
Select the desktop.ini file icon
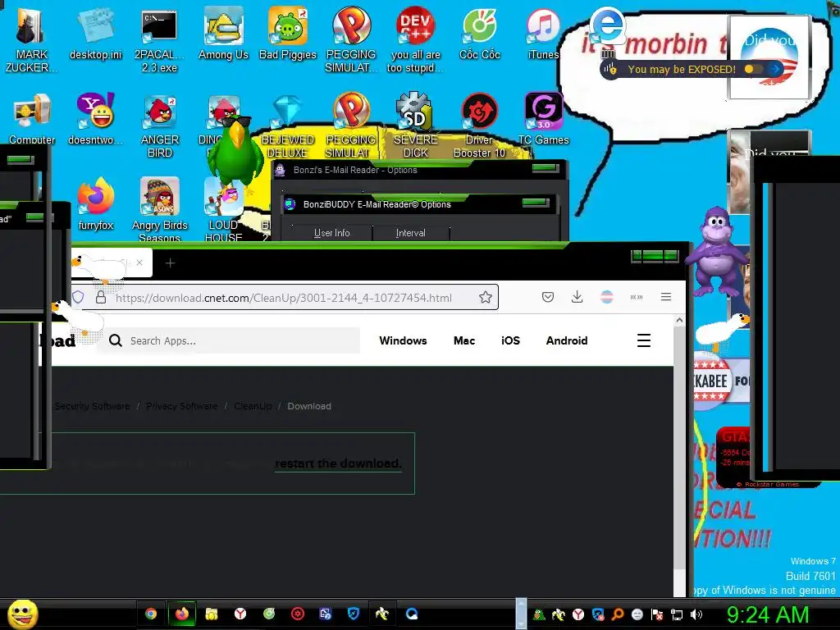click(x=95, y=33)
